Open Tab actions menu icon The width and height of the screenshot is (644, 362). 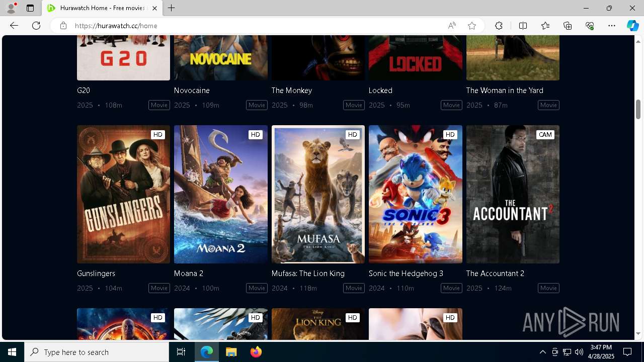tap(30, 8)
